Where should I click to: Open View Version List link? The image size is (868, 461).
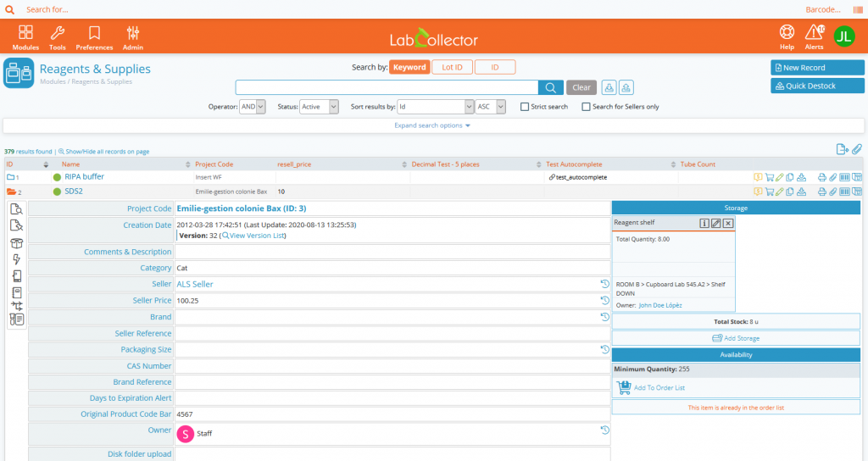coord(254,236)
